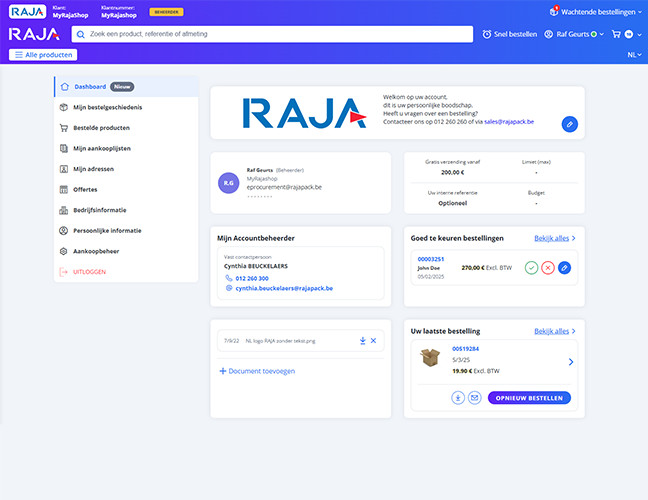Click the Optioneel internal reference value
The height and width of the screenshot is (500, 648).
tap(453, 203)
